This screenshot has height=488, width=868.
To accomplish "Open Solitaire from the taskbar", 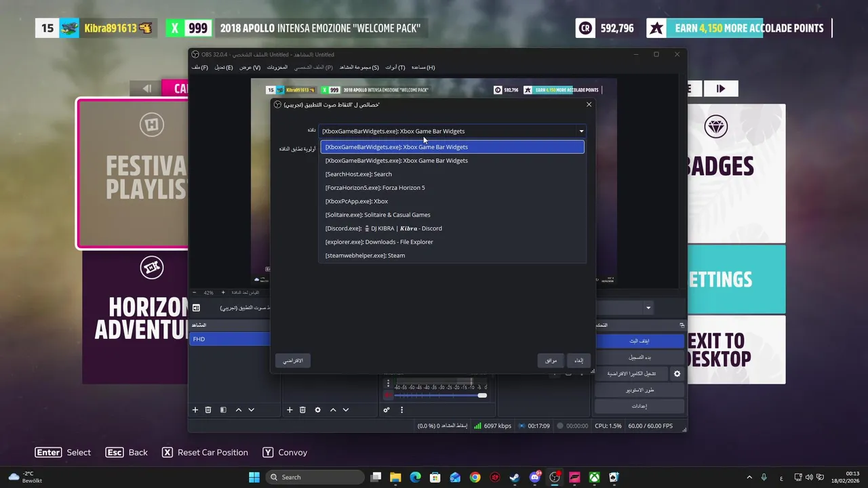I will [614, 477].
